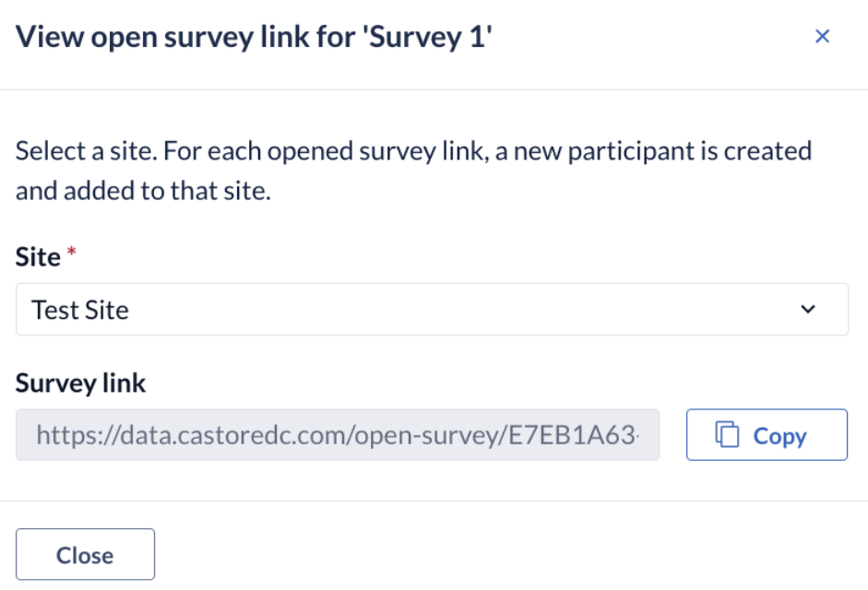868x590 pixels.
Task: Click 'a new participant is created' text
Action: [653, 150]
